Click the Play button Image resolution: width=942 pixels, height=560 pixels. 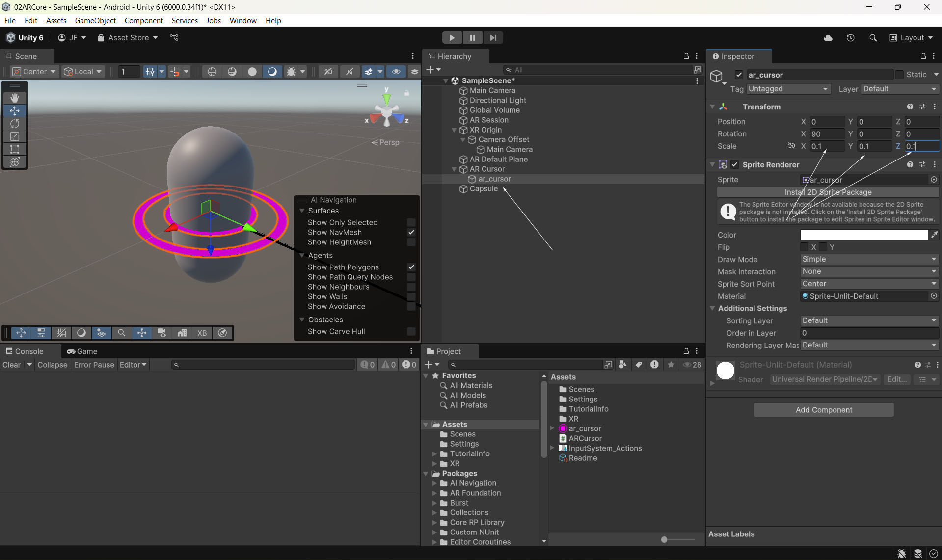coord(451,38)
